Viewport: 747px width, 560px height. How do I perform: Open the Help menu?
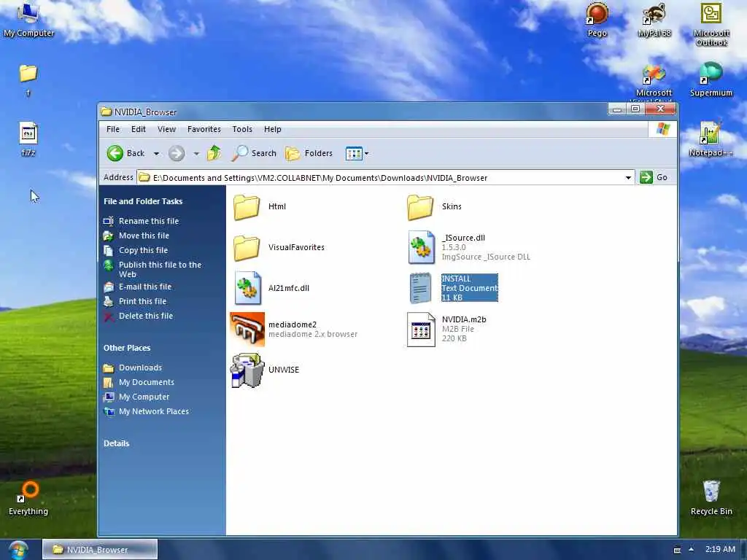pos(273,129)
